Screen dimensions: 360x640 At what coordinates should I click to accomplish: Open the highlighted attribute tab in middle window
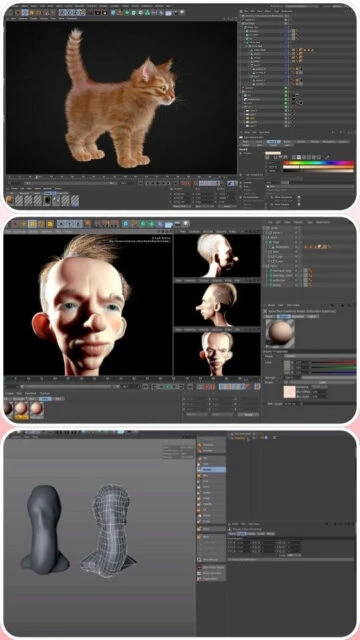pos(283,316)
